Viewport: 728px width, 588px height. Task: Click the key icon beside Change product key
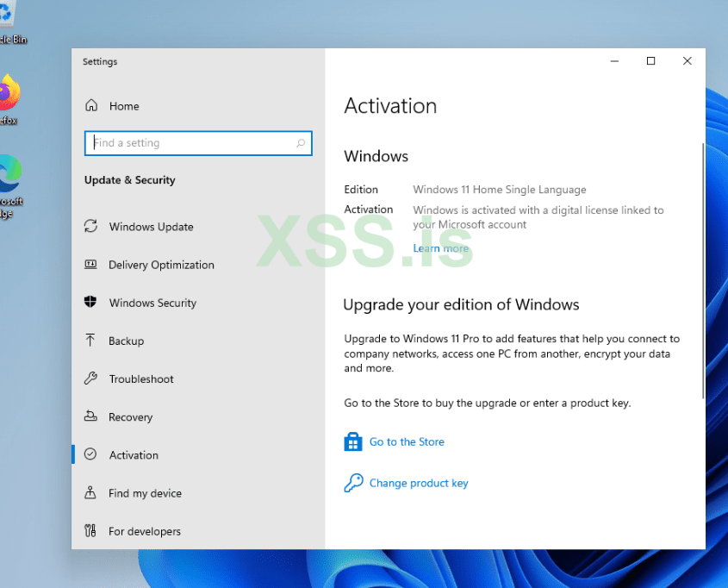coord(353,483)
